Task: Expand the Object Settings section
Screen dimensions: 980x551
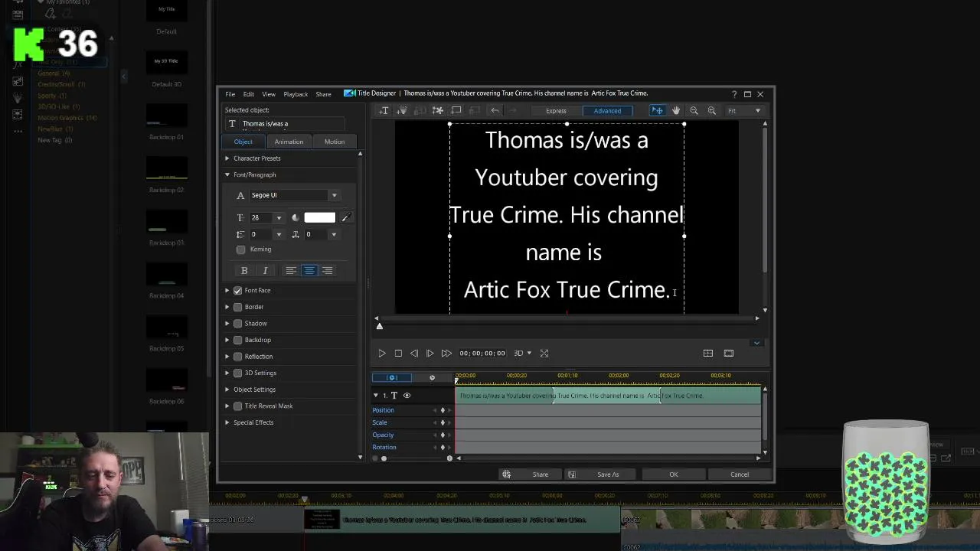Action: tap(227, 390)
